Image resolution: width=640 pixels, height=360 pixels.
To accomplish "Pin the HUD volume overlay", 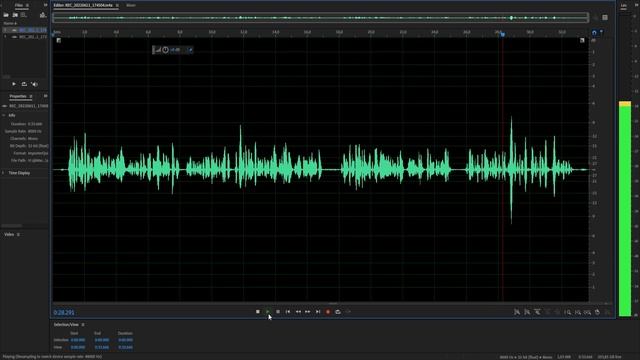I will [190, 50].
